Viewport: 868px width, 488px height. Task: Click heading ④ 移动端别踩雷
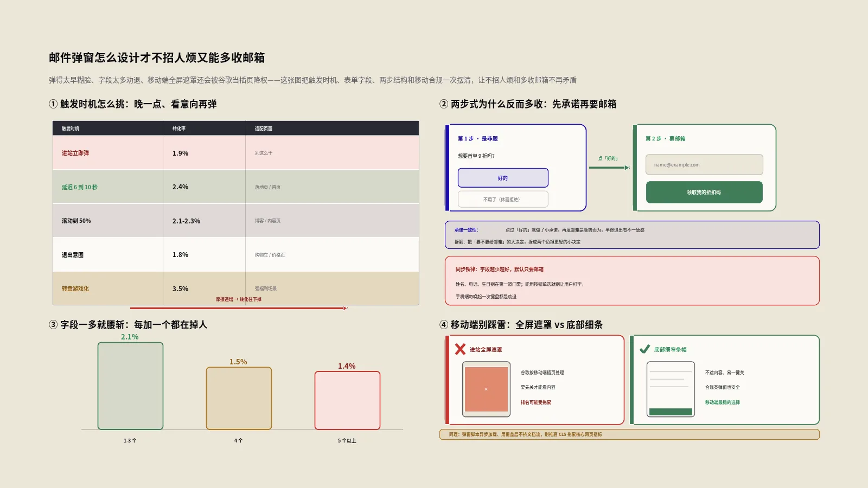click(521, 325)
